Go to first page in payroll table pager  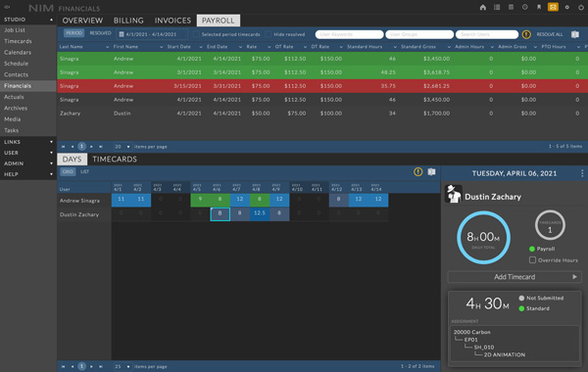pos(63,147)
